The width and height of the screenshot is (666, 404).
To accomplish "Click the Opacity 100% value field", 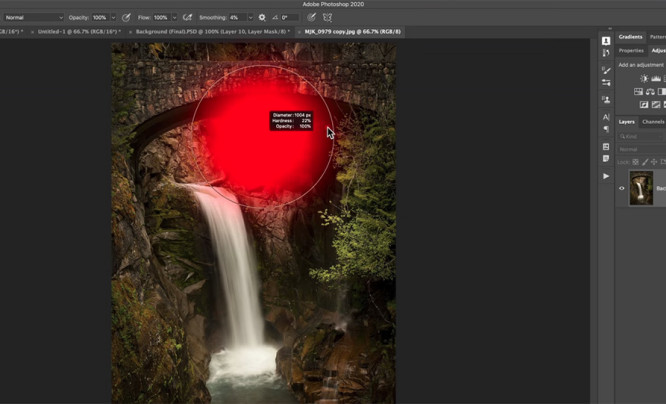I will coord(100,17).
